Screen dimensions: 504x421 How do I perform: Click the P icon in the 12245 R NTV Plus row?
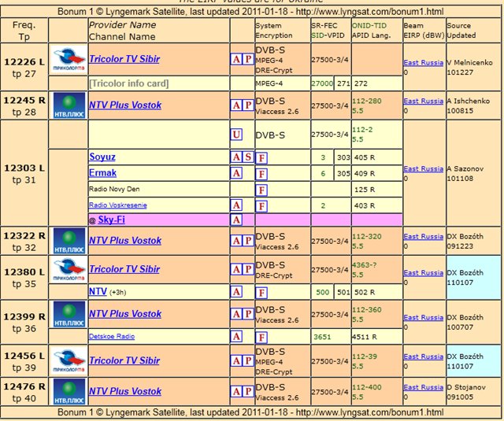[248, 105]
